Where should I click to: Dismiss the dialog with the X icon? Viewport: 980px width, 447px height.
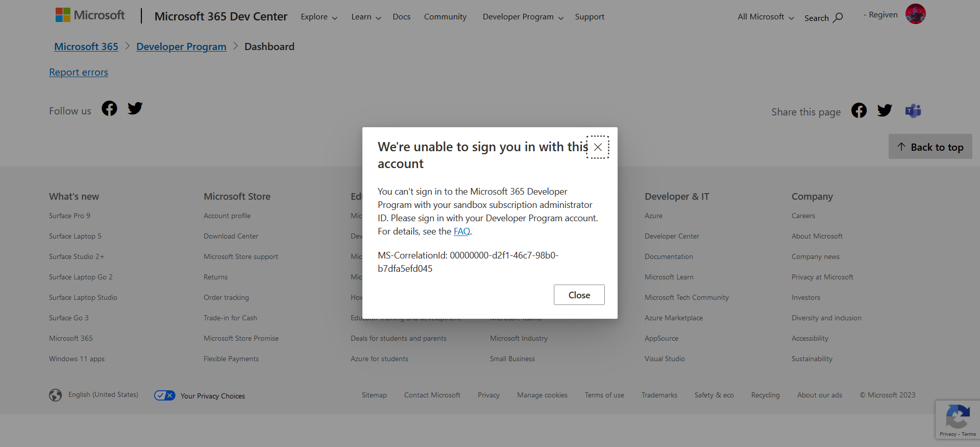[x=598, y=147]
